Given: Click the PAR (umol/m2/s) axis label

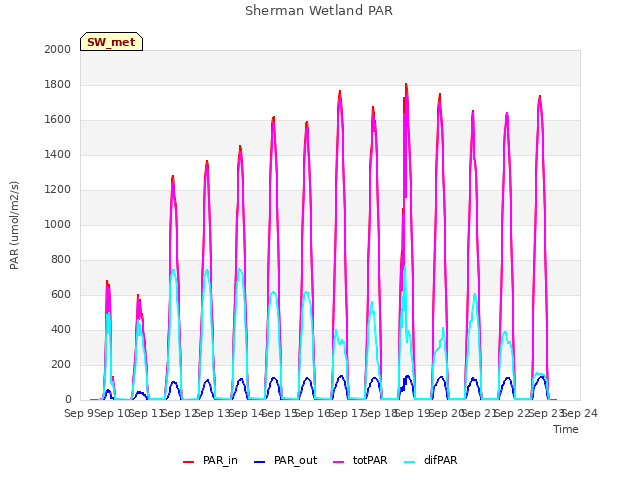Looking at the screenshot, I should pyautogui.click(x=14, y=225).
